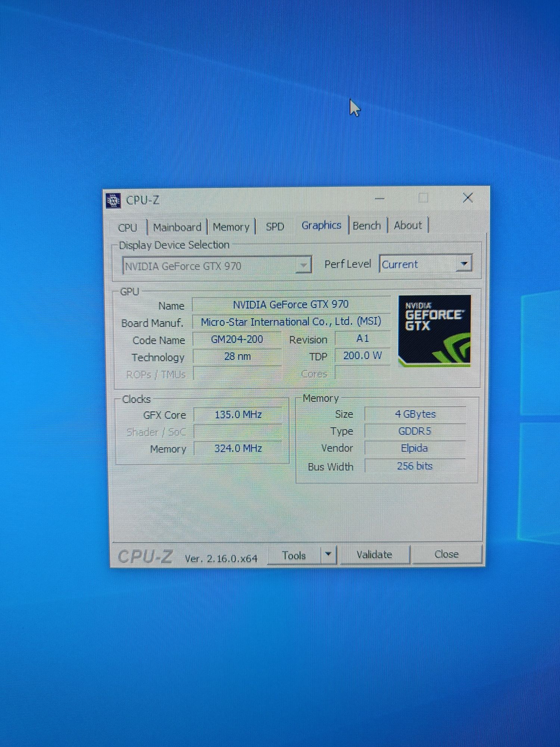Click the Memory Vendor value Elpida
The width and height of the screenshot is (560, 747).
click(414, 448)
